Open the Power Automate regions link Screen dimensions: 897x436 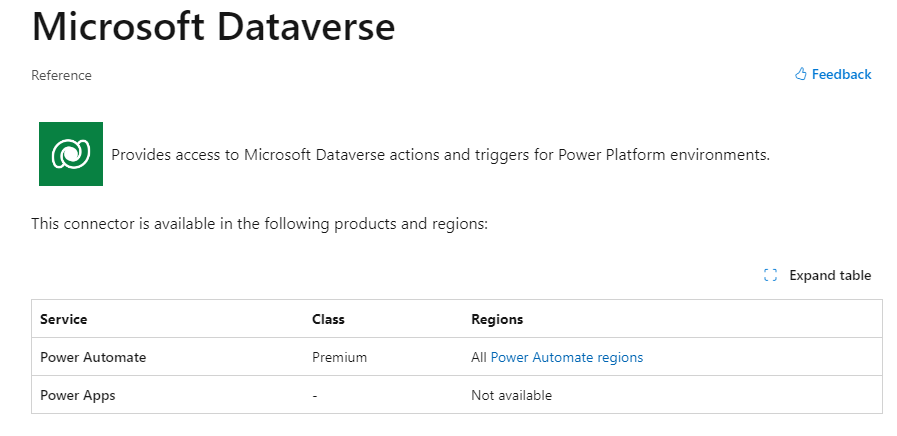click(x=567, y=358)
